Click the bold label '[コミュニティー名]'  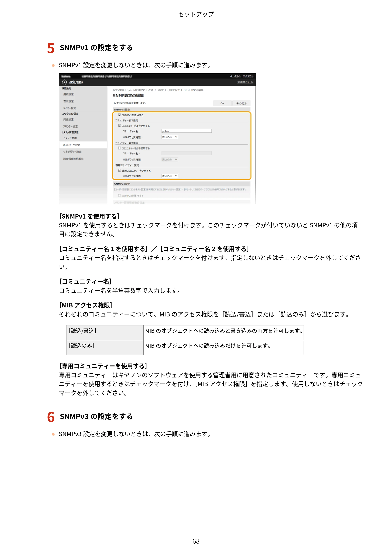(85, 281)
